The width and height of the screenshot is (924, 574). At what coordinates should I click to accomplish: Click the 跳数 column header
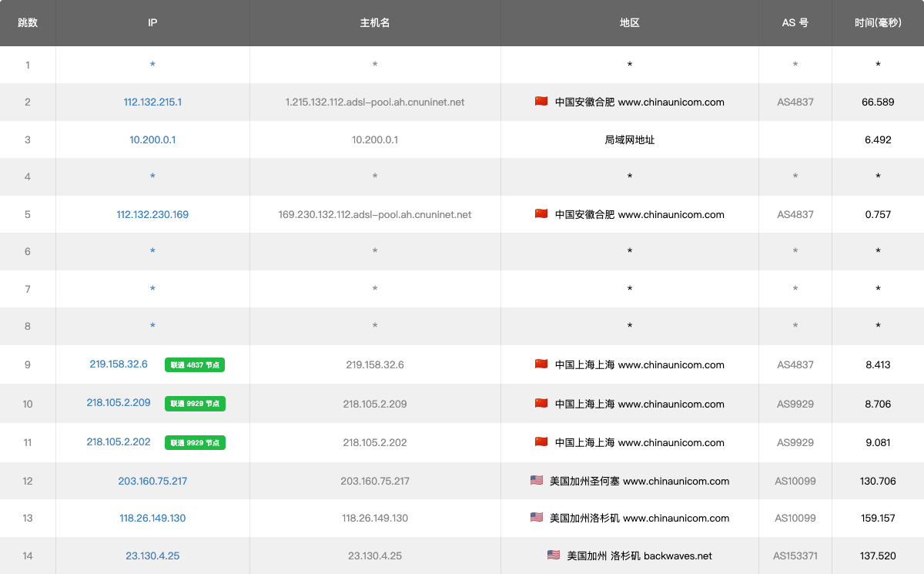coord(28,23)
